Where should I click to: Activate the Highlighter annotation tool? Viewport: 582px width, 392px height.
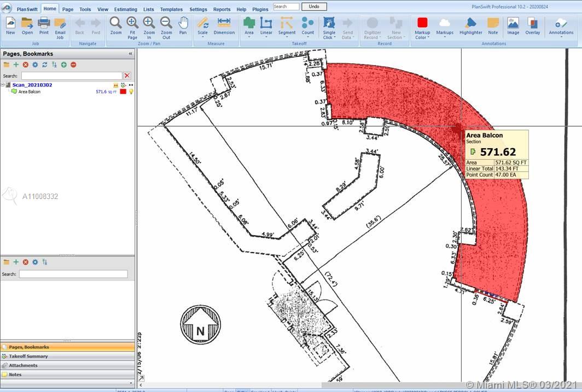[x=470, y=25]
